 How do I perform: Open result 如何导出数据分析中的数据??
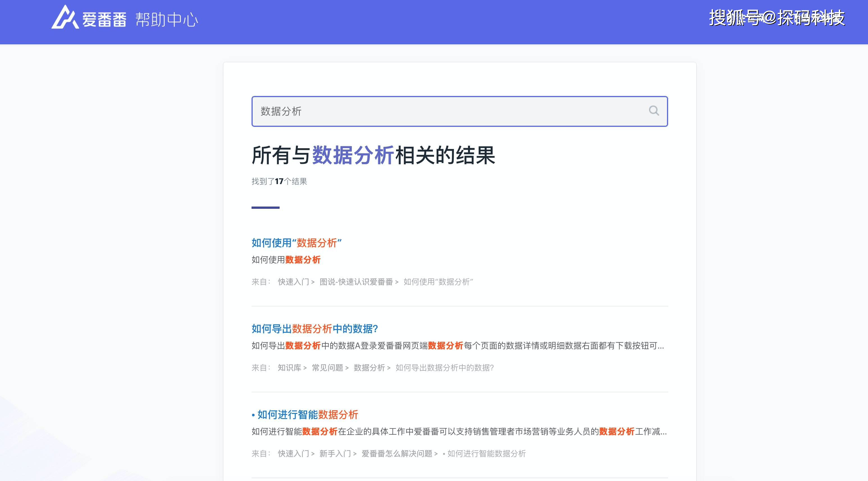coord(315,329)
